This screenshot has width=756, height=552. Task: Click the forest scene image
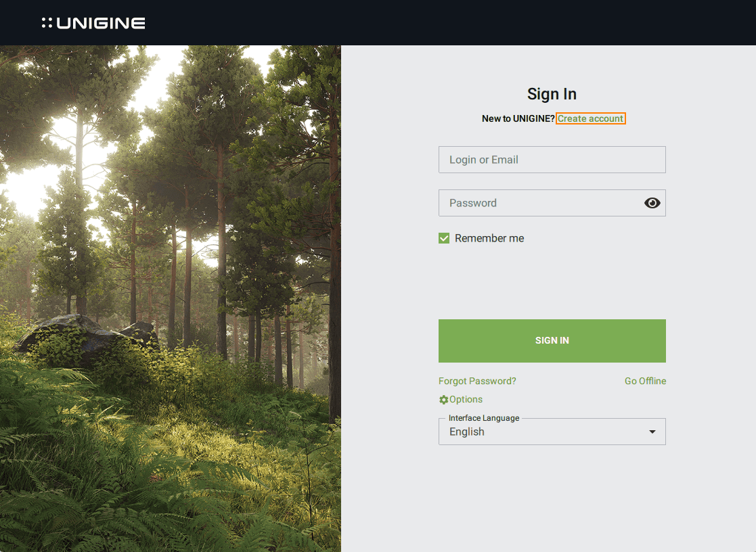point(170,298)
